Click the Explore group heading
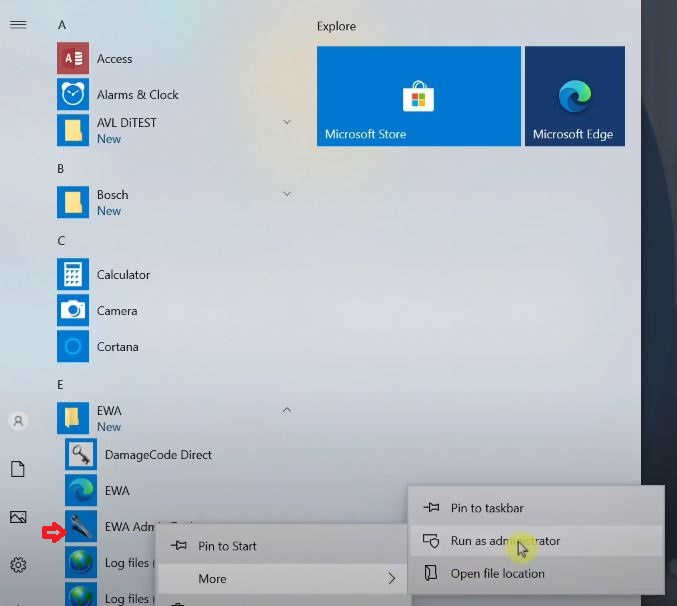Viewport: 677px width, 606px height. click(336, 26)
